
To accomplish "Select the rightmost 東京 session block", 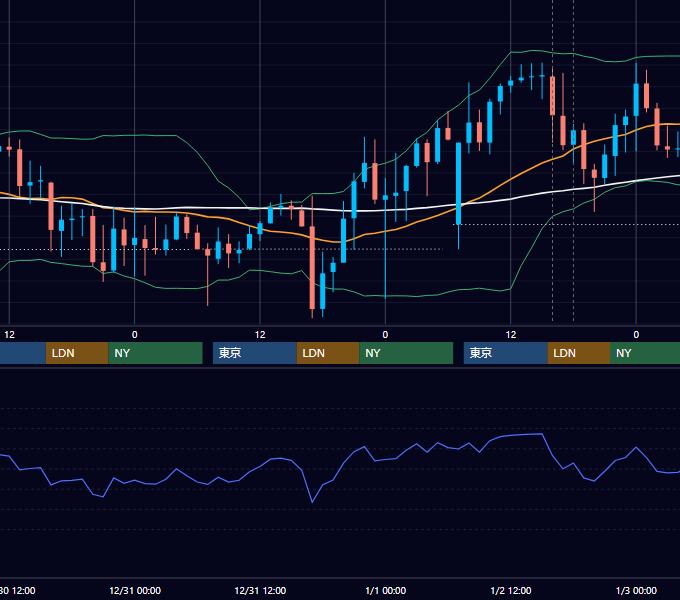I will pyautogui.click(x=506, y=353).
